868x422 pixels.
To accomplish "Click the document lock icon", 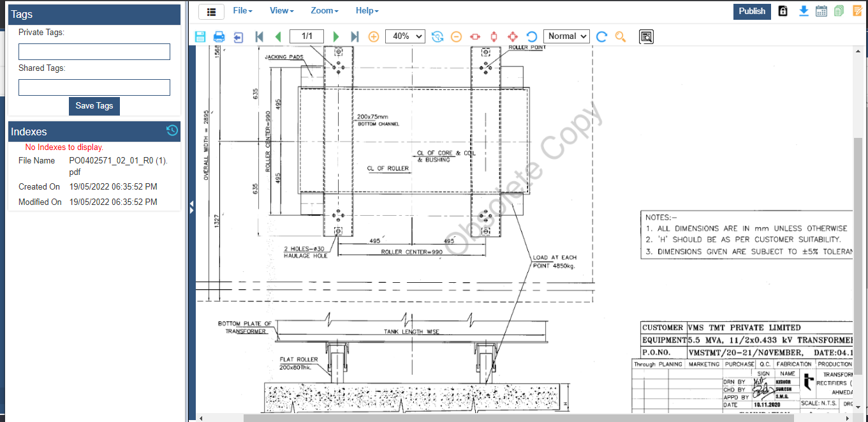I will click(x=783, y=11).
